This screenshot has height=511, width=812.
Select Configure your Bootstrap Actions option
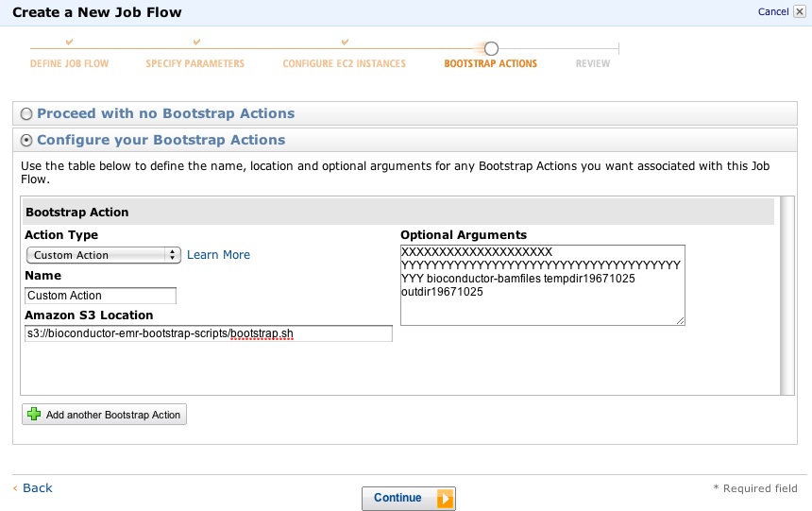[26, 140]
